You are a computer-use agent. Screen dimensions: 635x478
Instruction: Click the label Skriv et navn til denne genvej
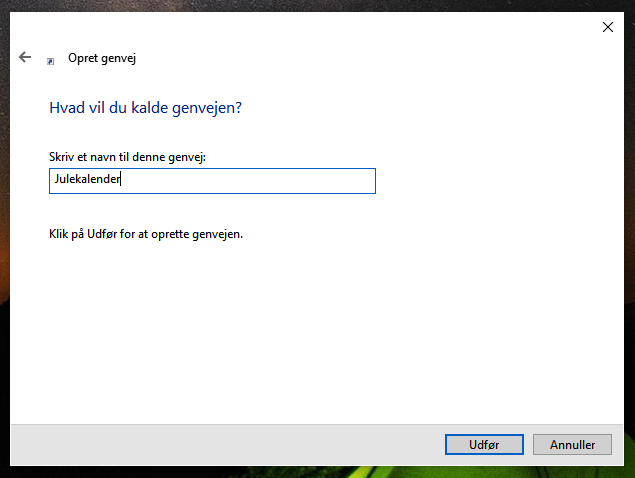(x=127, y=157)
